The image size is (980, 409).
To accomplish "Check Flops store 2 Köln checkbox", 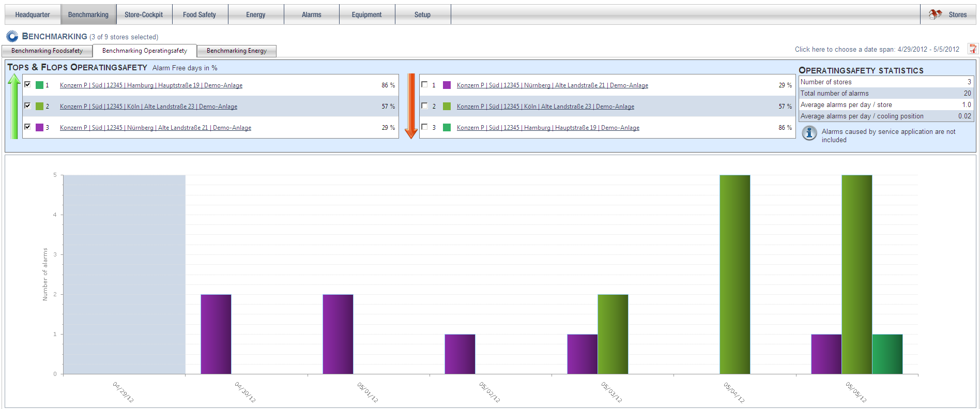I will click(x=425, y=105).
